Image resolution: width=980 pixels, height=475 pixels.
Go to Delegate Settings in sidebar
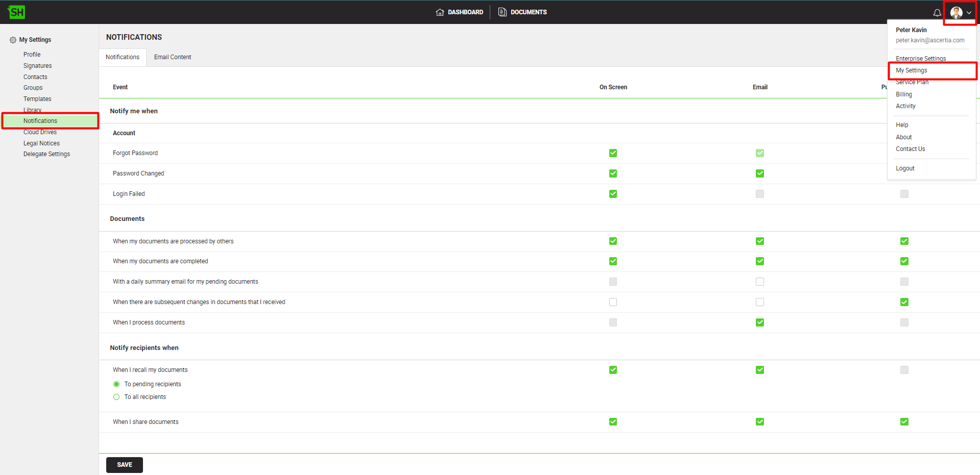tap(46, 154)
